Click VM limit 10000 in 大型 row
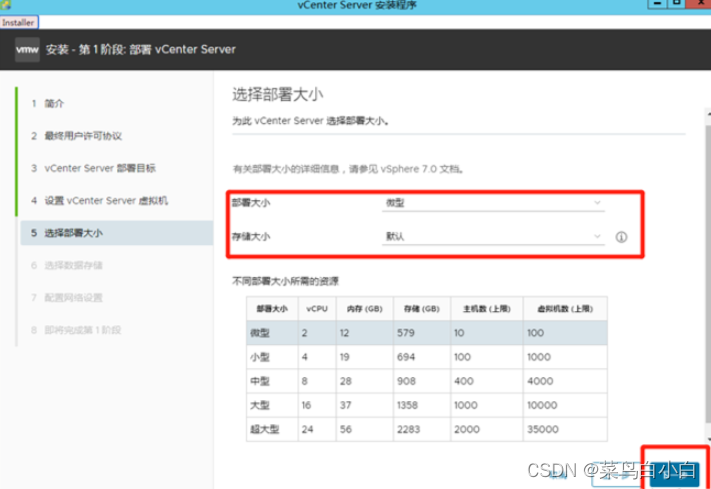711x489 pixels. (x=542, y=405)
